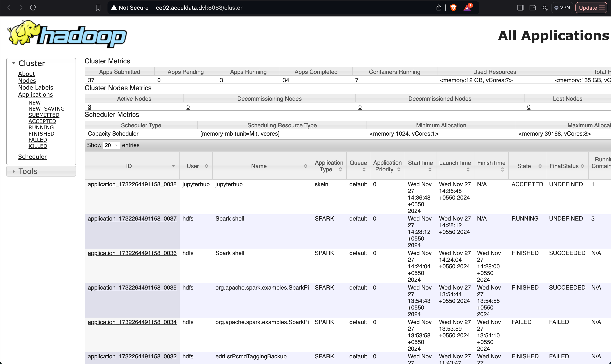Click the 'edrLsrPcmdTaggingBackup' name cell
The height and width of the screenshot is (364, 611).
(251, 357)
